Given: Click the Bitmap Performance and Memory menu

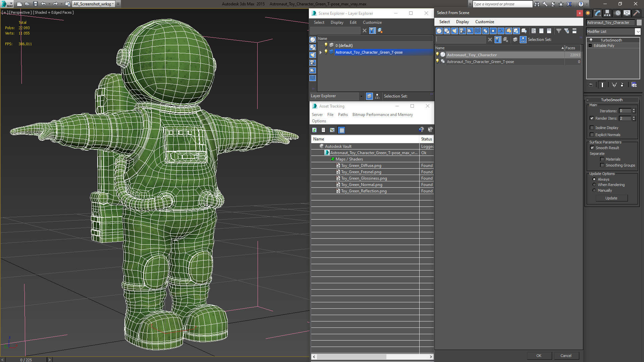Looking at the screenshot, I should [x=383, y=115].
